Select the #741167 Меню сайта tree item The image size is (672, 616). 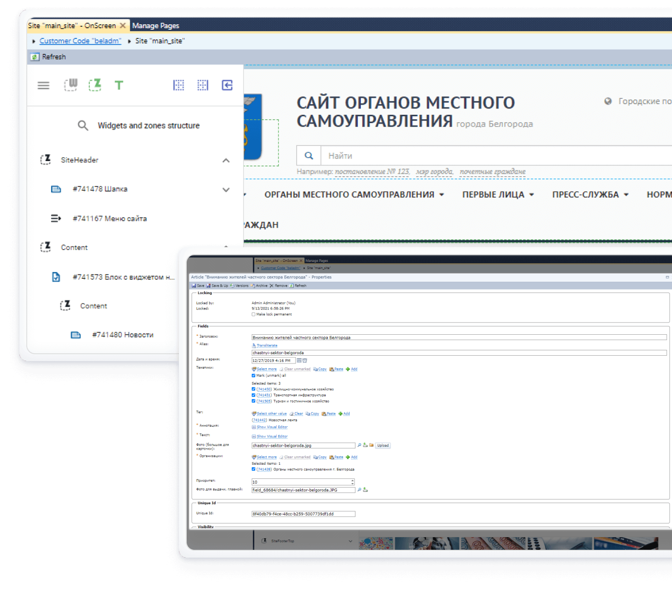109,218
